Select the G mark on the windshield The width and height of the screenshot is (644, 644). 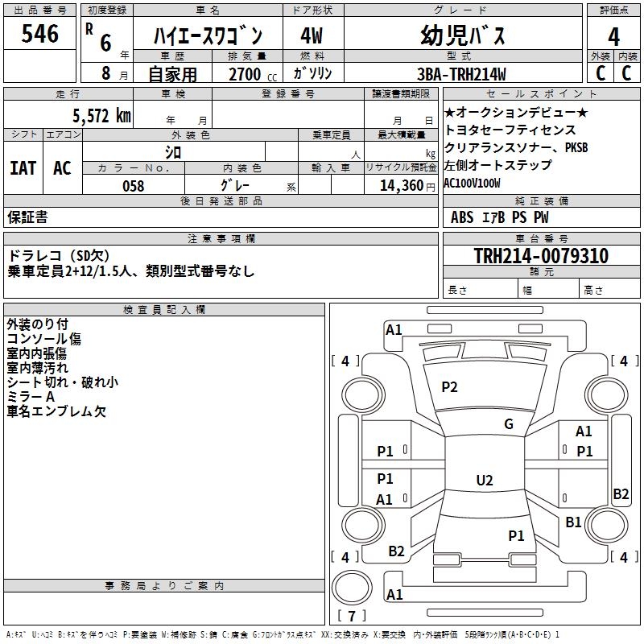pos(509,423)
